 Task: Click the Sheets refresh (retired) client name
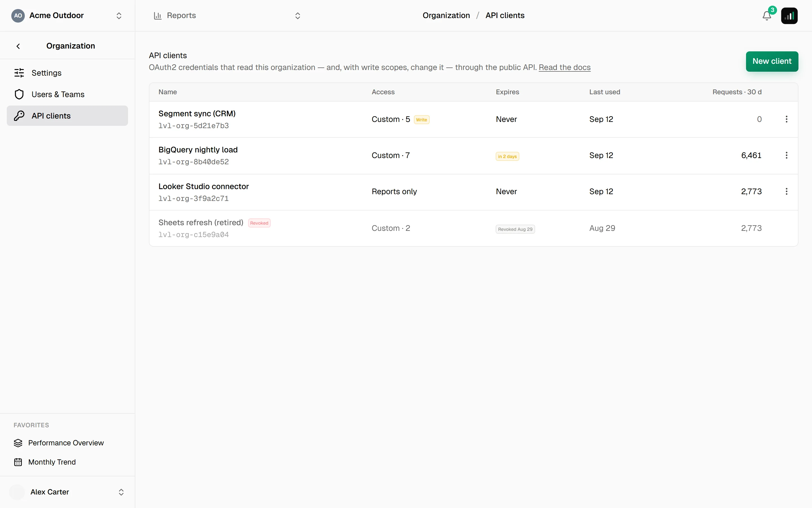(x=201, y=223)
